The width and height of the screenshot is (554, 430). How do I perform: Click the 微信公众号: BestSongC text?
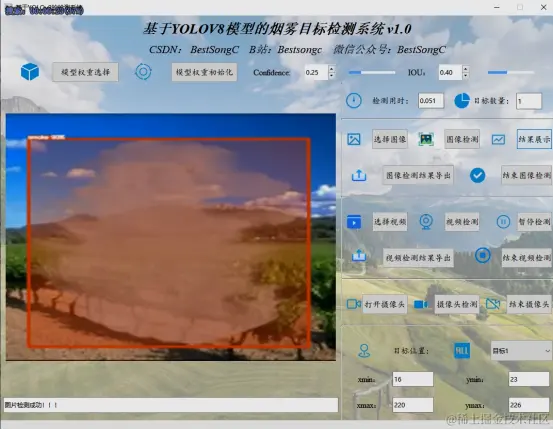389,50
